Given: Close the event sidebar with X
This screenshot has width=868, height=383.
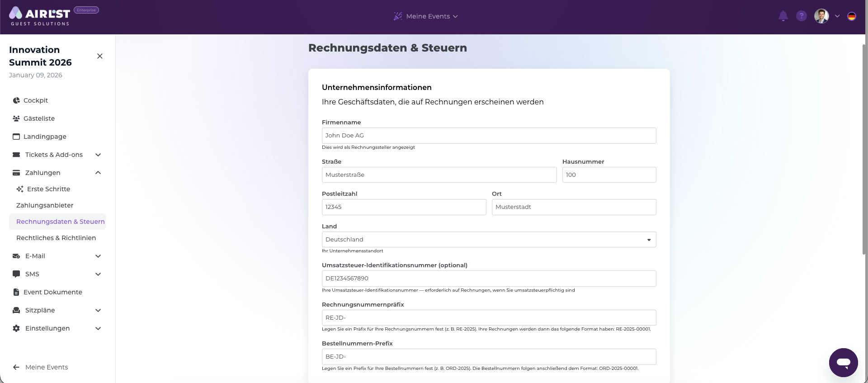Looking at the screenshot, I should pyautogui.click(x=100, y=56).
